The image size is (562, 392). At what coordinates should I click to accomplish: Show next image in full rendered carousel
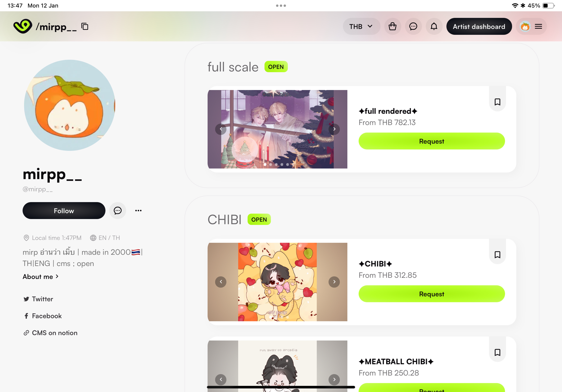334,129
